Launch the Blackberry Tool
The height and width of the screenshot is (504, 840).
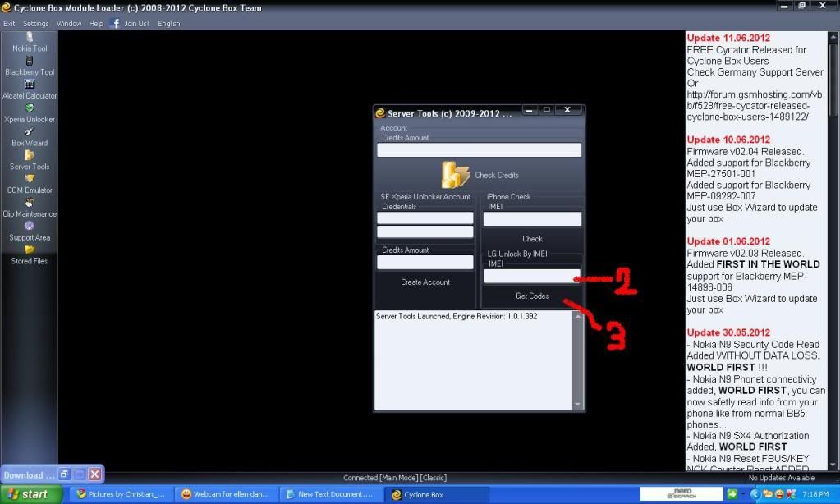click(30, 66)
